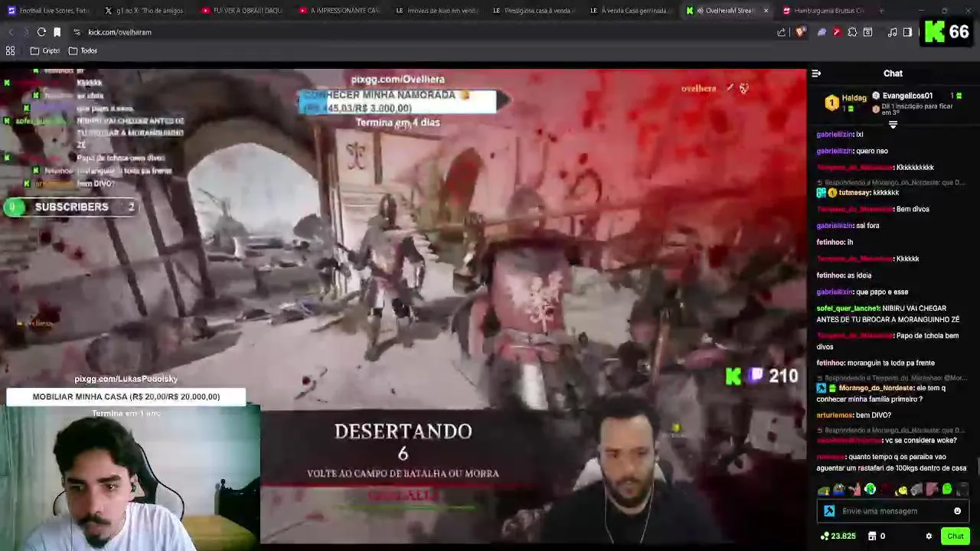Switch to the g1 no X tab
Image resolution: width=980 pixels, height=551 pixels.
click(145, 11)
